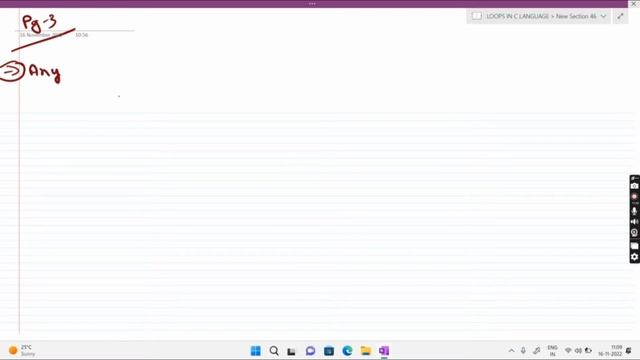
Task: Click the microphone icon in system tray
Action: coord(523,351)
